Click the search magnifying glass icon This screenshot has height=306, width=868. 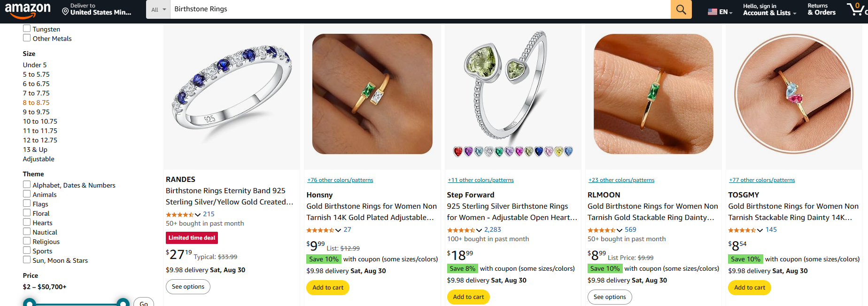(x=681, y=9)
